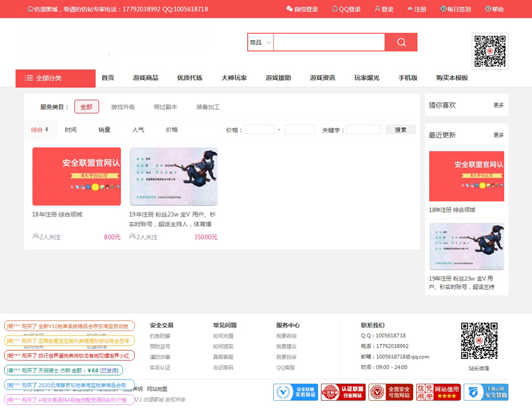Click the 安全联盟 实名验证 badge

click(x=296, y=392)
